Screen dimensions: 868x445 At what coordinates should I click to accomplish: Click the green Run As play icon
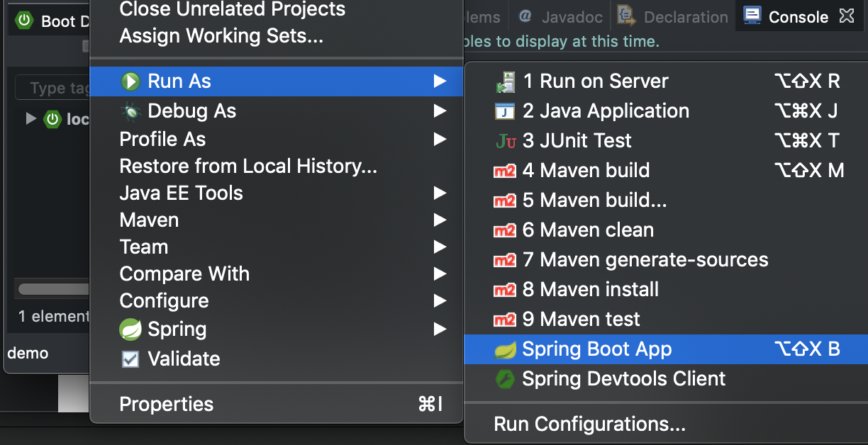coord(130,81)
